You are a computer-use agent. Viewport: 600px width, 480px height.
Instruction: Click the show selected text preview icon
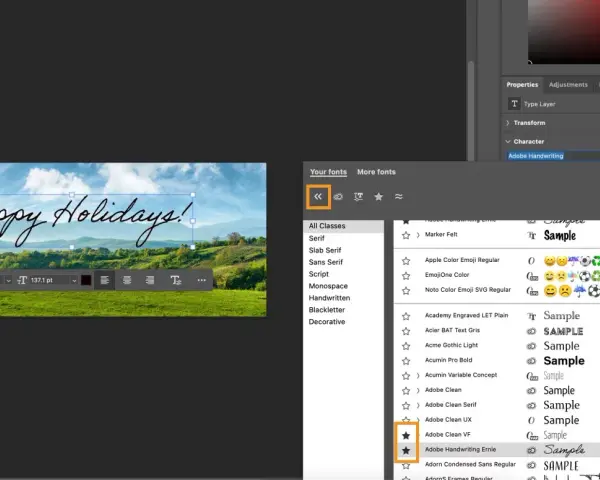358,197
